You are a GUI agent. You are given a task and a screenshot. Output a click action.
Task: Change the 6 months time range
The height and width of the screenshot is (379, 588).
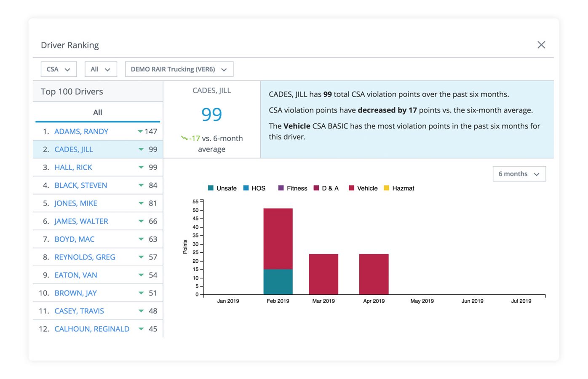point(519,174)
